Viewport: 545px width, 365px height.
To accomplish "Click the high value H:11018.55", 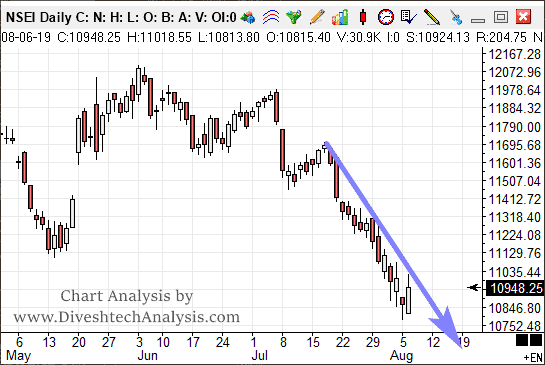I will click(x=159, y=37).
